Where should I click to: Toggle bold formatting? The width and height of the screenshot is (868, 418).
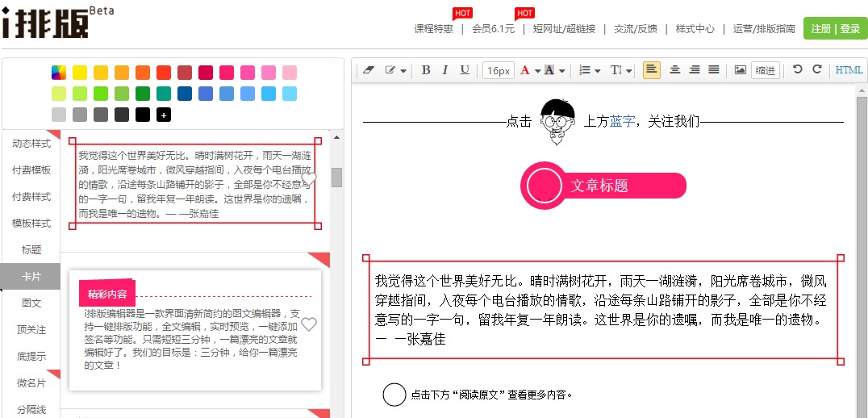(426, 69)
